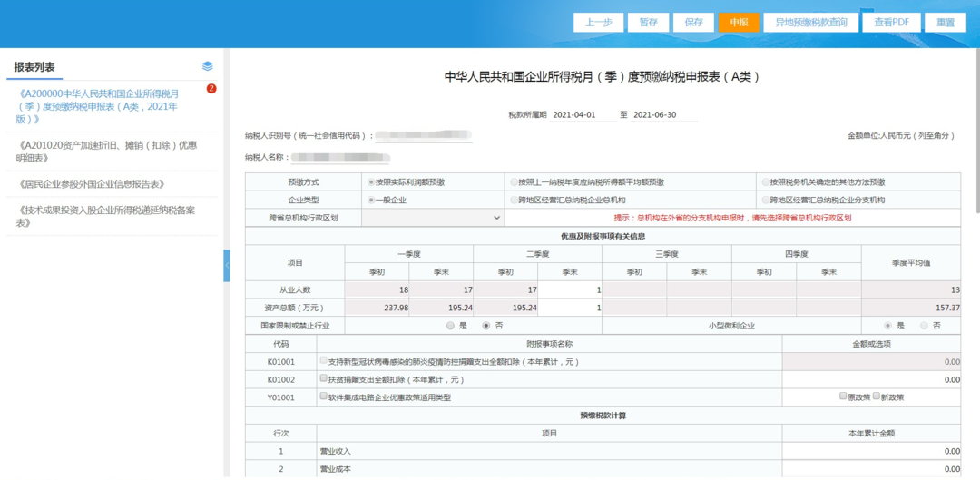This screenshot has height=480, width=980.
Task: Select 否 for 国家限制或禁止行业
Action: click(x=485, y=326)
